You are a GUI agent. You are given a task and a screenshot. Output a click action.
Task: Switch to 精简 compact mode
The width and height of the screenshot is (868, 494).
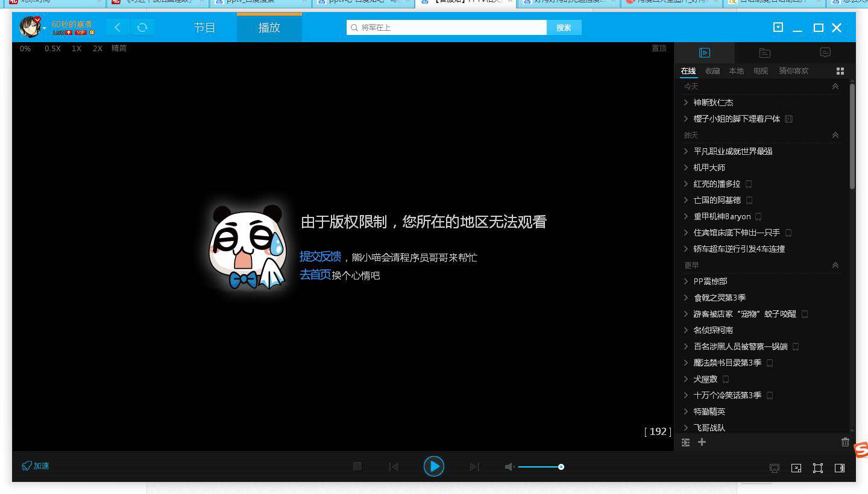(119, 48)
